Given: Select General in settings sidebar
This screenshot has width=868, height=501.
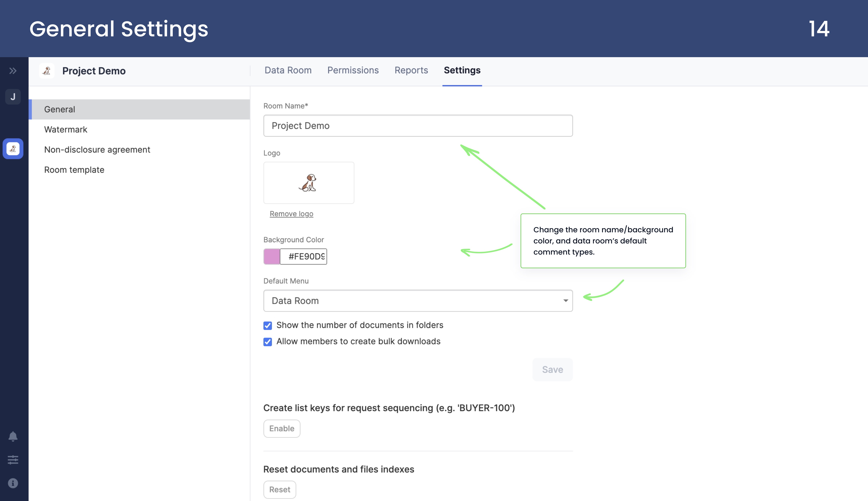Looking at the screenshot, I should (x=139, y=109).
